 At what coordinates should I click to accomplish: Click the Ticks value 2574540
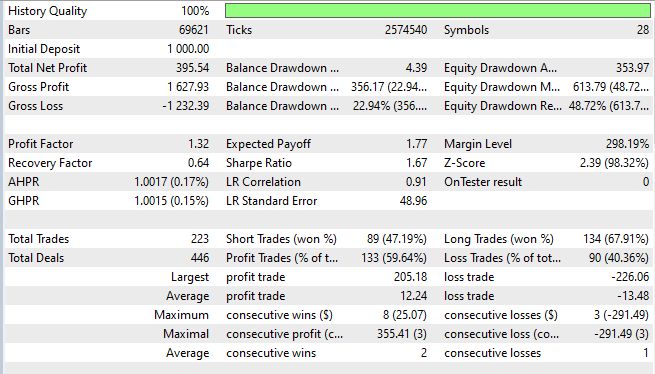[x=406, y=30]
